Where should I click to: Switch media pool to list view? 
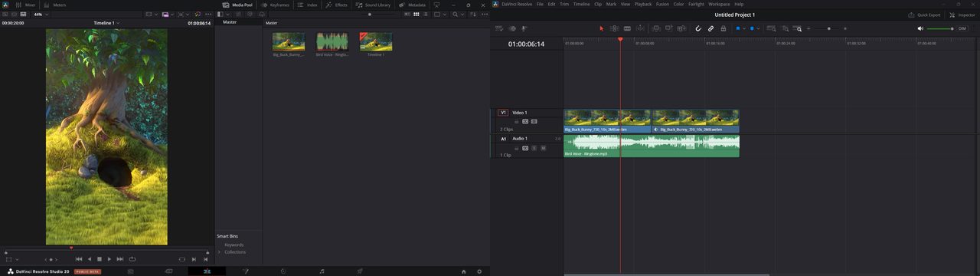(x=426, y=15)
